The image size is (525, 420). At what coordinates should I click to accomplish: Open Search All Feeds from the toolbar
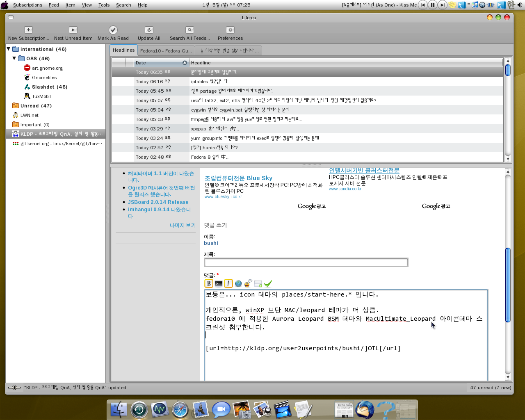point(189,34)
